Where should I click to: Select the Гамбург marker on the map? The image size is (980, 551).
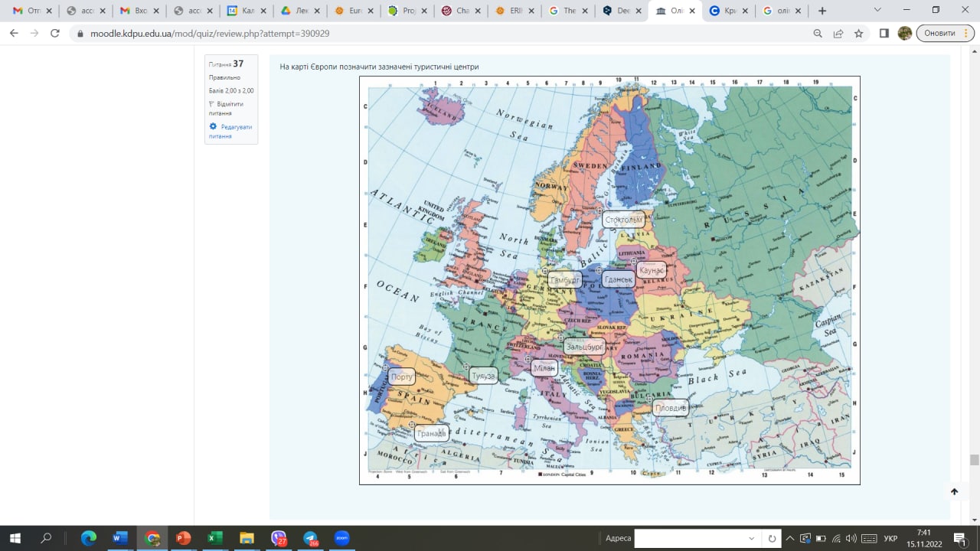click(564, 280)
